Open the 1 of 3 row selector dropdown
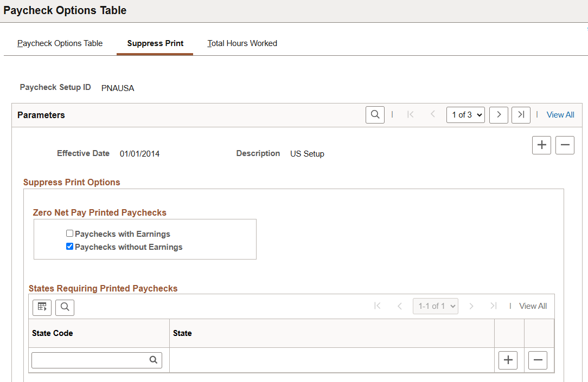 466,115
